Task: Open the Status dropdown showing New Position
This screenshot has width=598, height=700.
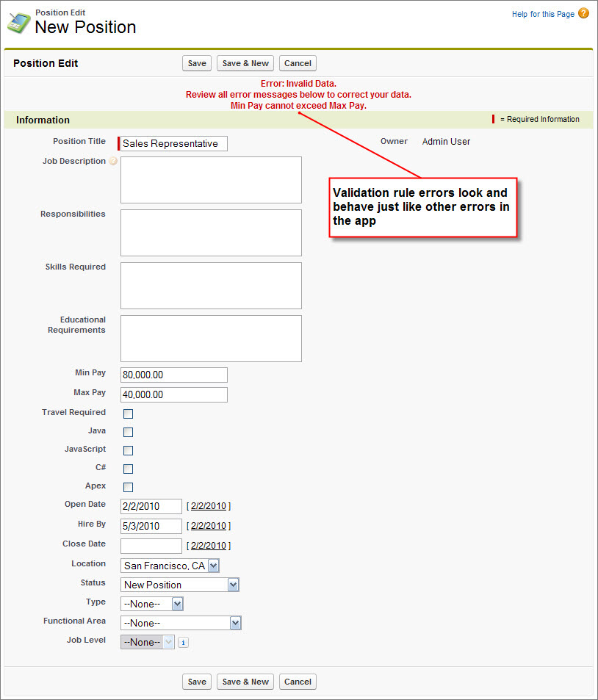Action: click(x=180, y=585)
